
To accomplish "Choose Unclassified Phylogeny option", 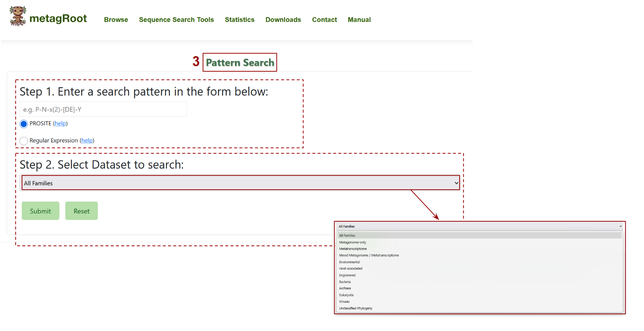I will point(480,308).
